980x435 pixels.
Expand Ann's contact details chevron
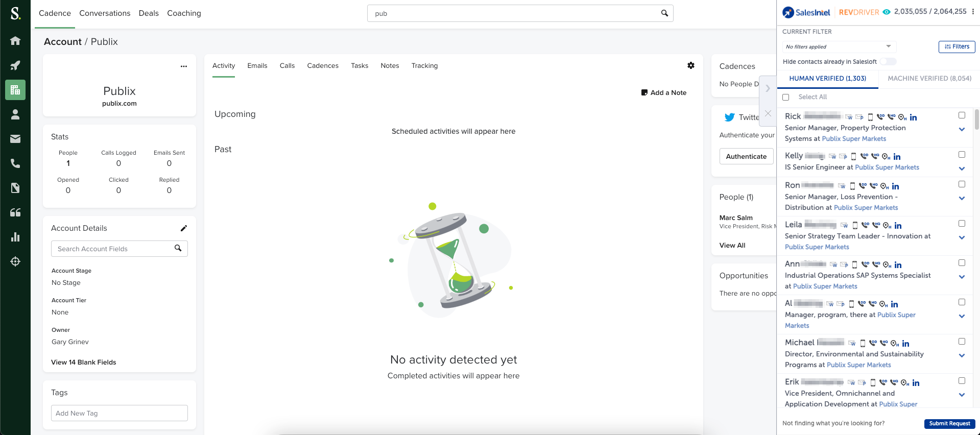tap(962, 277)
